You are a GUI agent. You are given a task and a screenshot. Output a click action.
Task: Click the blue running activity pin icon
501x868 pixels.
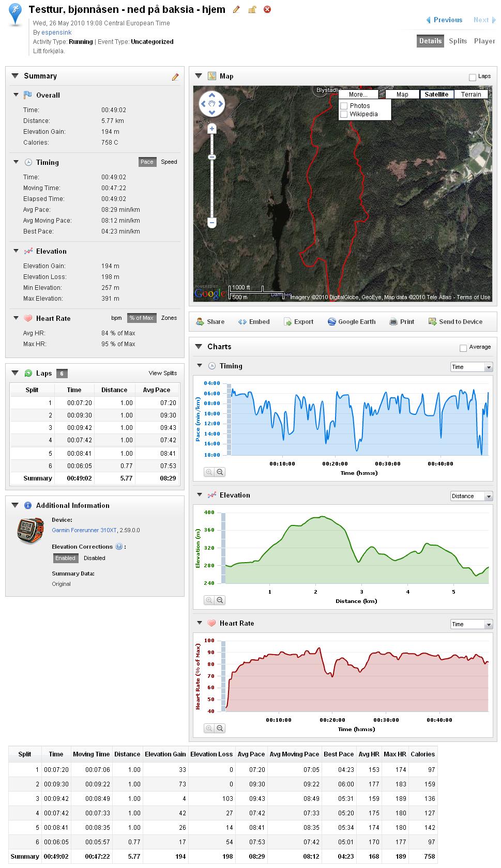point(16,14)
